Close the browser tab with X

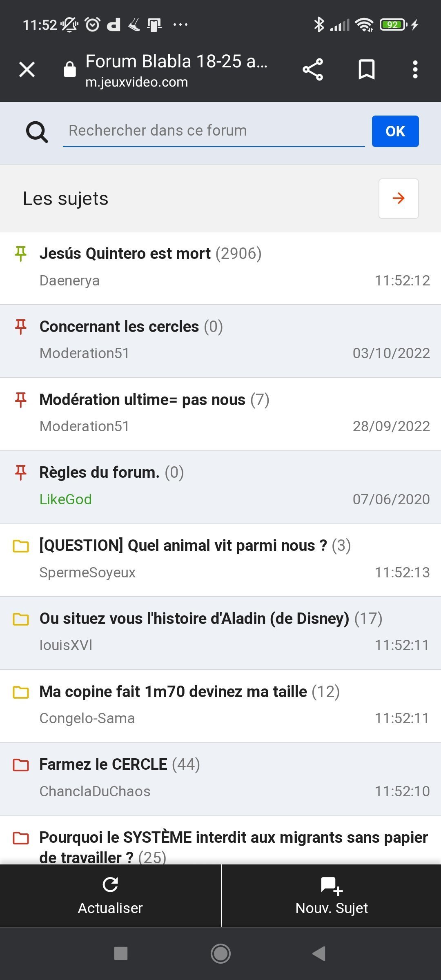point(27,69)
